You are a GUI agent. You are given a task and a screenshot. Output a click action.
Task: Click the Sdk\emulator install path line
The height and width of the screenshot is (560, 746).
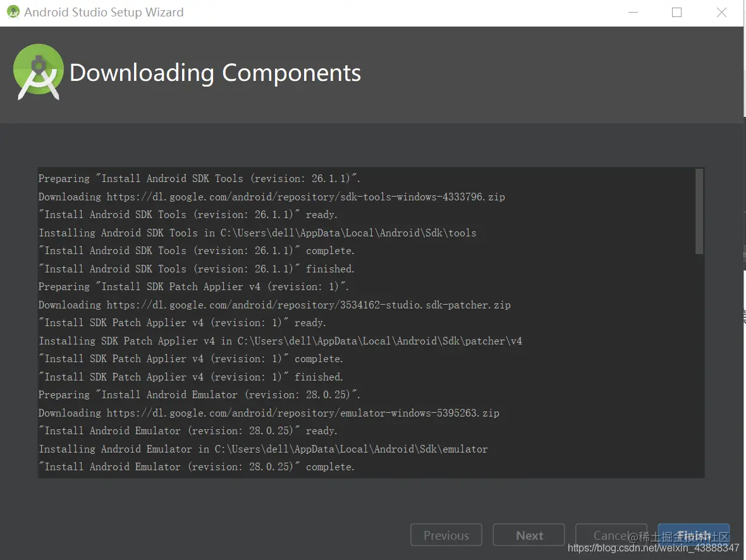click(x=263, y=449)
